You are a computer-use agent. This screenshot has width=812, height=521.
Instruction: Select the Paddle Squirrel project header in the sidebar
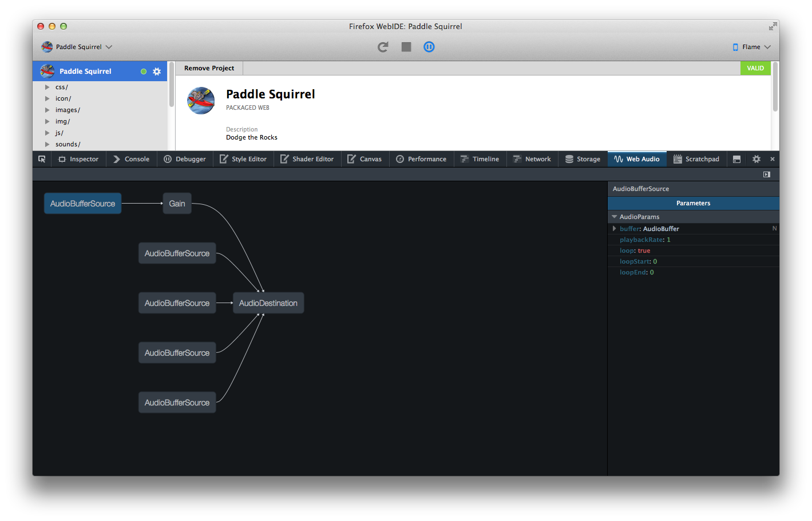pyautogui.click(x=100, y=71)
